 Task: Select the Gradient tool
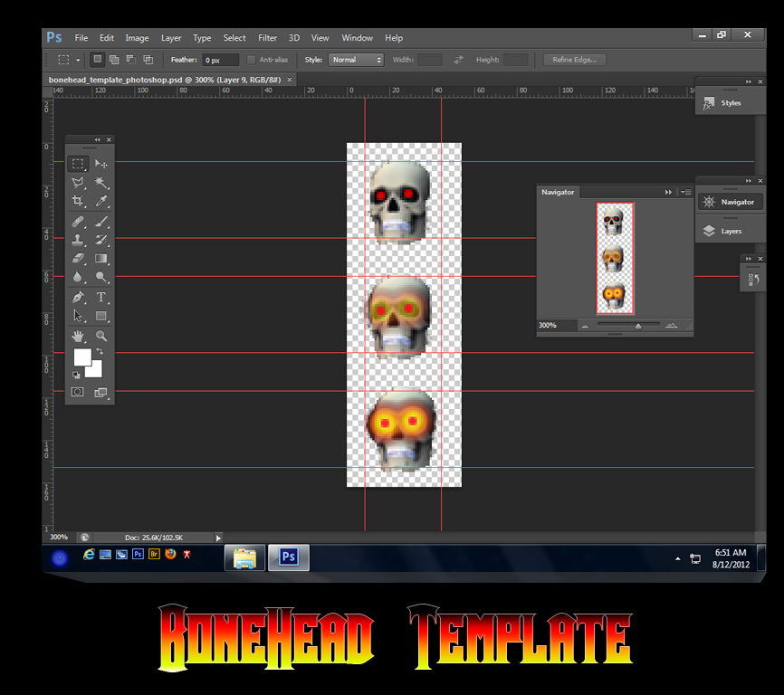pos(100,258)
